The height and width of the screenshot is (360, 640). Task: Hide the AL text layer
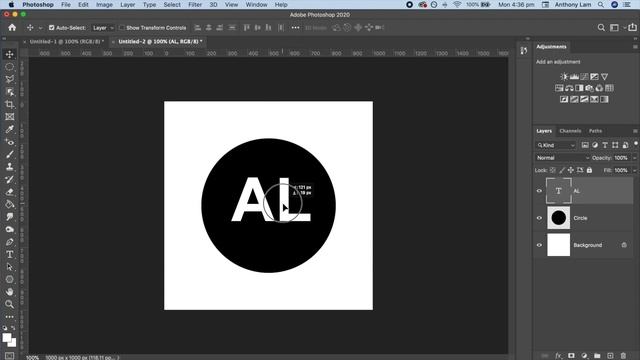point(539,191)
